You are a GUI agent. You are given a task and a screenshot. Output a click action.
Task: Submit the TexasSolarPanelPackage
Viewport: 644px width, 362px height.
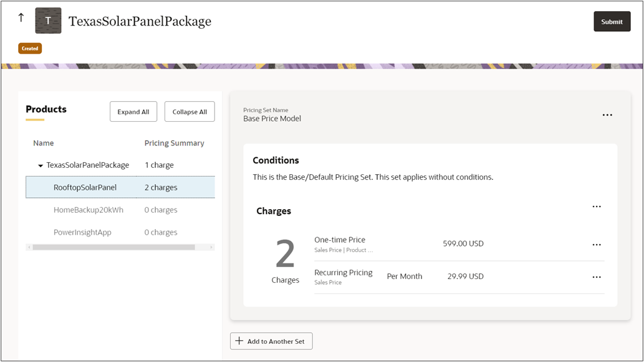coord(612,21)
